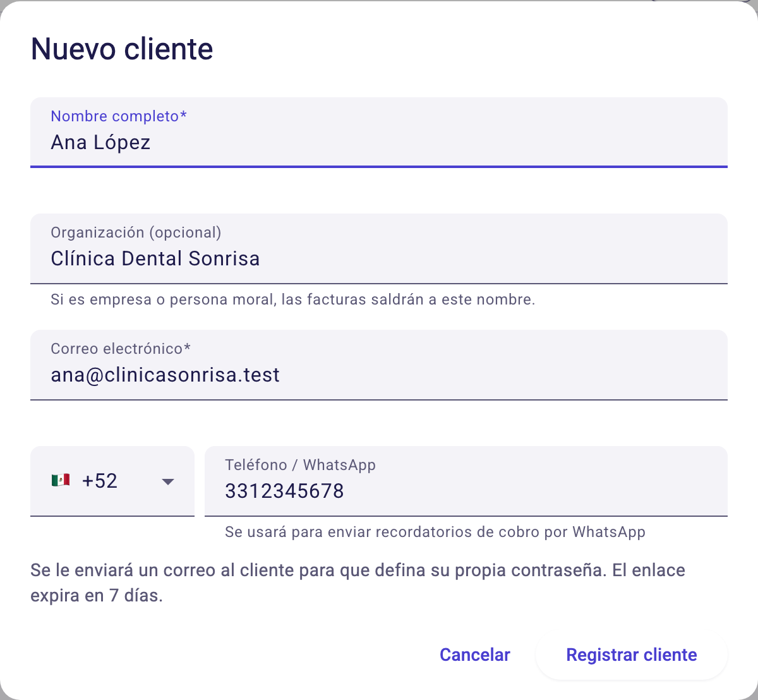
Task: Click the facturas helper text under Organización
Action: pyautogui.click(x=293, y=299)
